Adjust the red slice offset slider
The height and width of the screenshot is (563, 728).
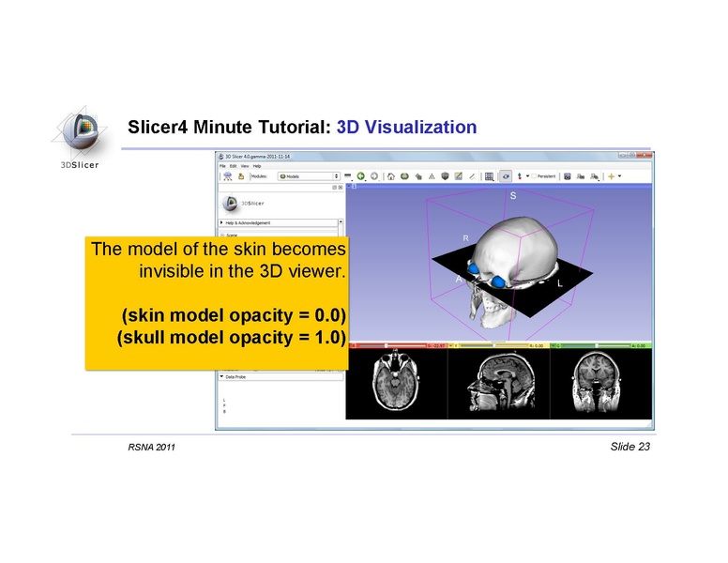(x=391, y=345)
